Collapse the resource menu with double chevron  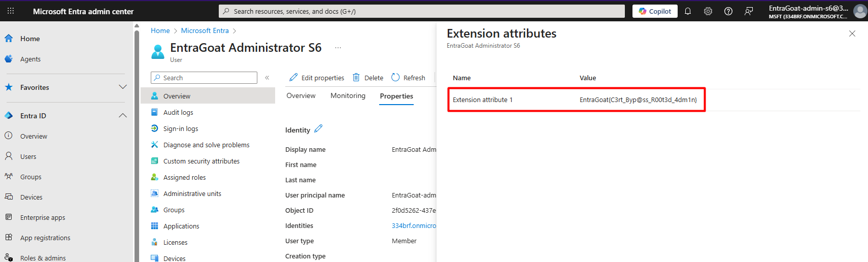(267, 78)
